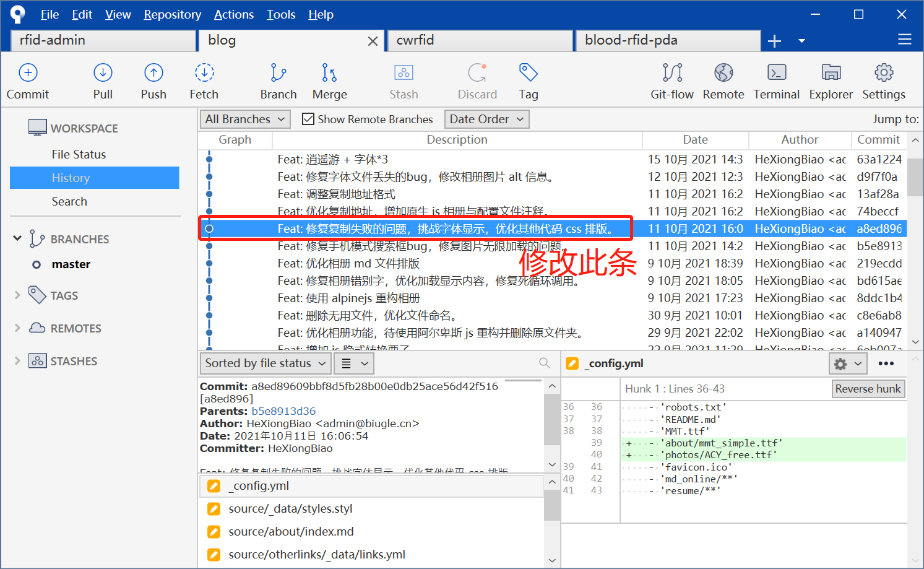924x569 pixels.
Task: Open the Merge tool
Action: pyautogui.click(x=329, y=81)
